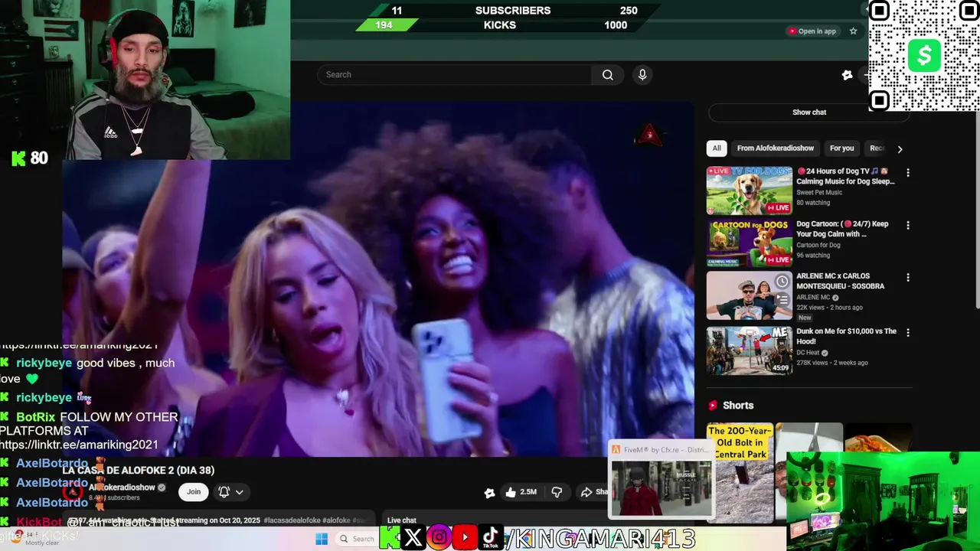This screenshot has width=980, height=551.
Task: Click the video title 'LA CASA DE ALOFOKE 2 (DIA 38)'
Action: point(139,471)
